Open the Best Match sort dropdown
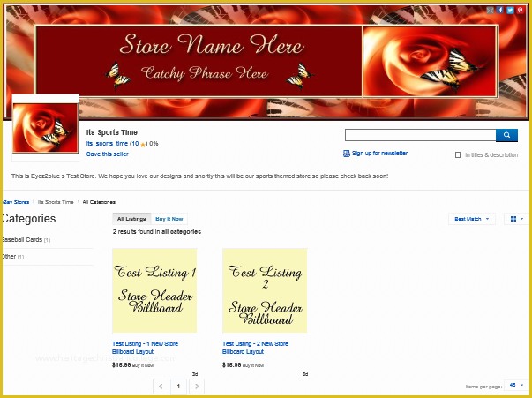The height and width of the screenshot is (398, 532). pyautogui.click(x=472, y=219)
